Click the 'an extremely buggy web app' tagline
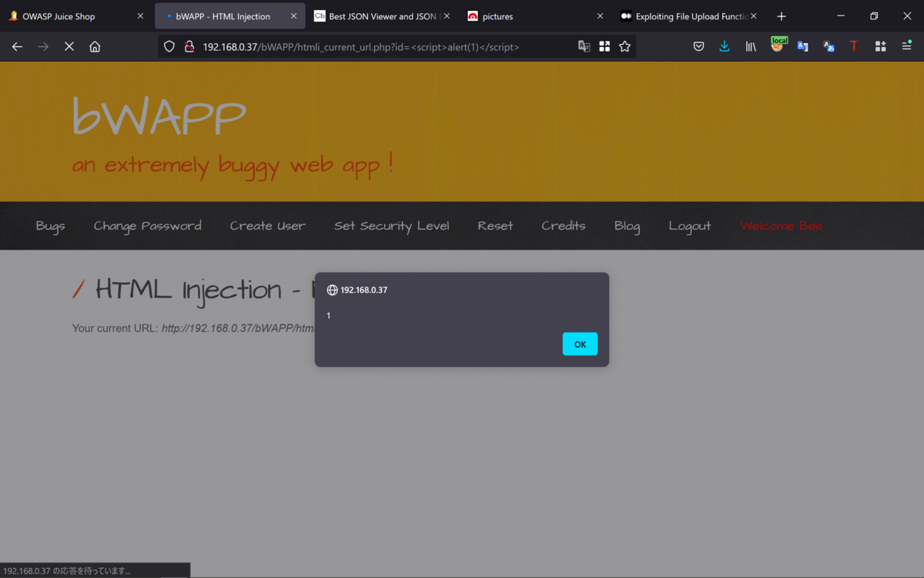Viewport: 924px width, 578px height. pyautogui.click(x=233, y=165)
